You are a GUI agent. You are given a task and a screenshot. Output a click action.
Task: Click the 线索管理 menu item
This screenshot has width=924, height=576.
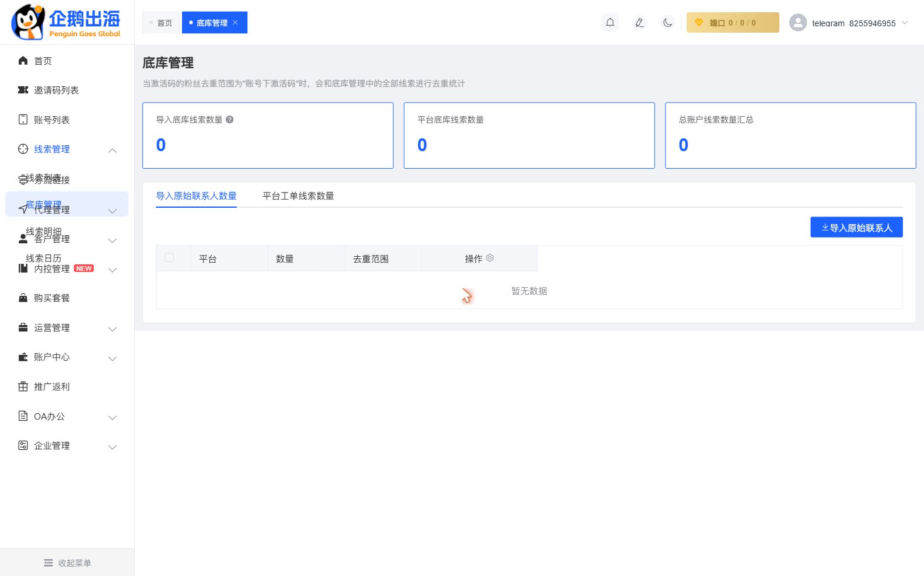tap(51, 149)
